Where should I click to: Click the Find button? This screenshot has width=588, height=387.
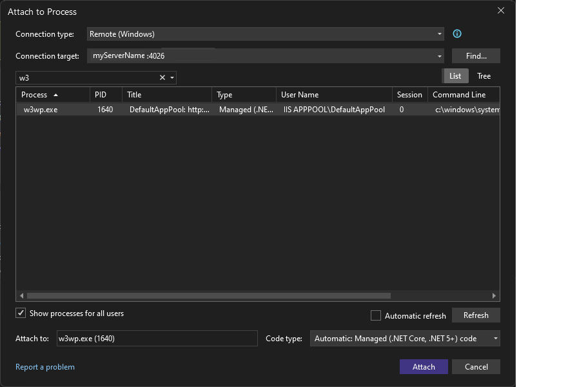coord(476,55)
